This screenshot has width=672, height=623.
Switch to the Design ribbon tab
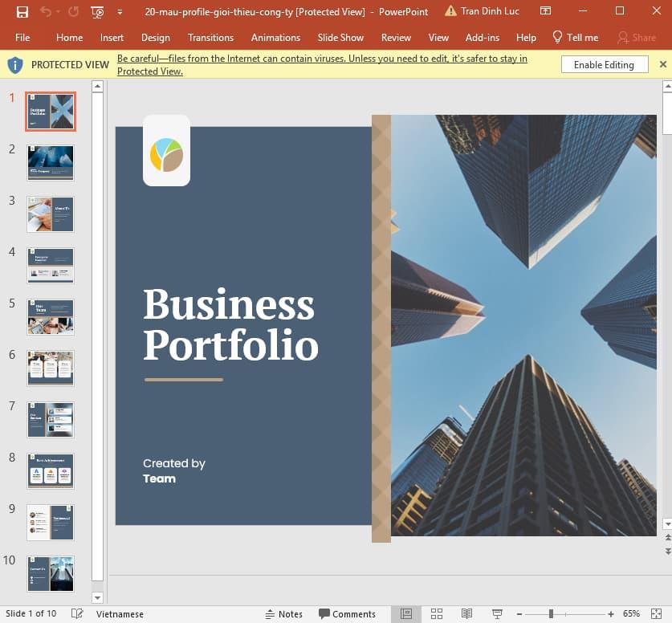155,37
